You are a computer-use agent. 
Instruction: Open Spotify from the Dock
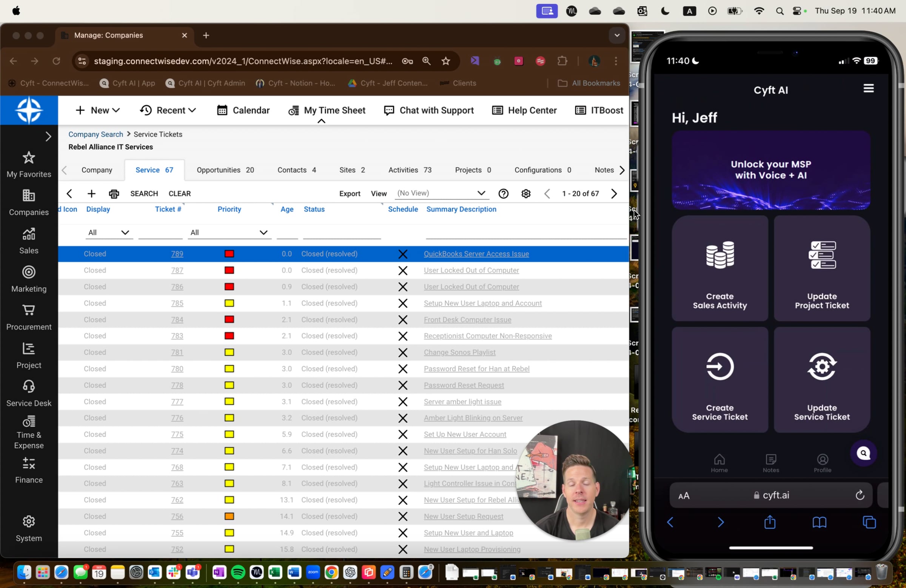[238, 572]
